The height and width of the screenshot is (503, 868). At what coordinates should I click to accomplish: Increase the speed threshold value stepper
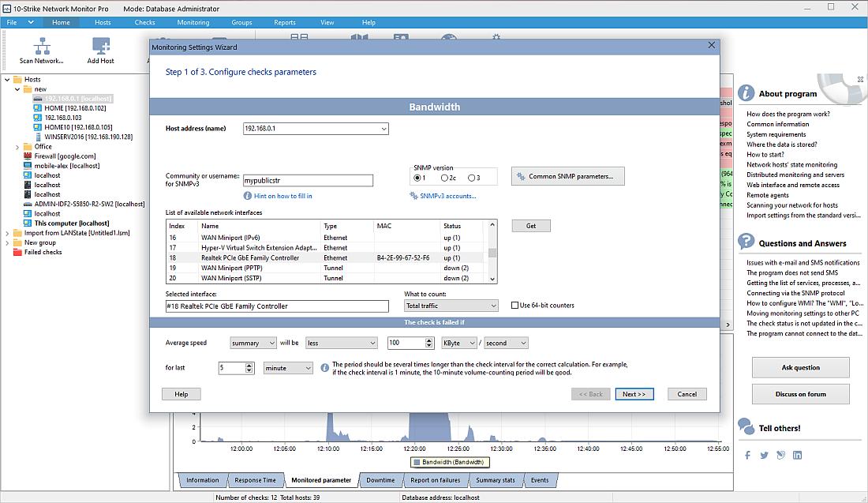click(x=429, y=340)
